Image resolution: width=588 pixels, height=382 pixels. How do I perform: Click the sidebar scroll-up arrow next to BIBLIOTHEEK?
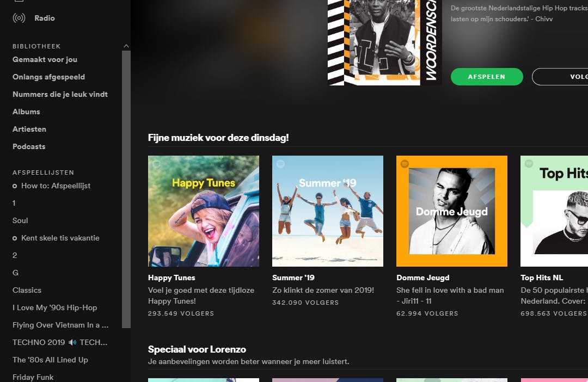tap(126, 46)
